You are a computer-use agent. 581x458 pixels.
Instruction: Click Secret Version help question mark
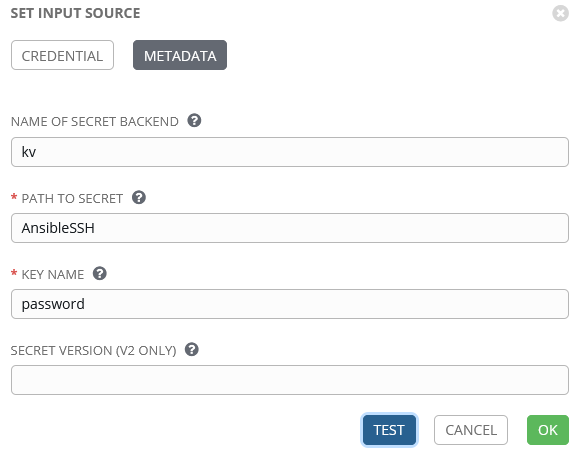[x=192, y=349]
